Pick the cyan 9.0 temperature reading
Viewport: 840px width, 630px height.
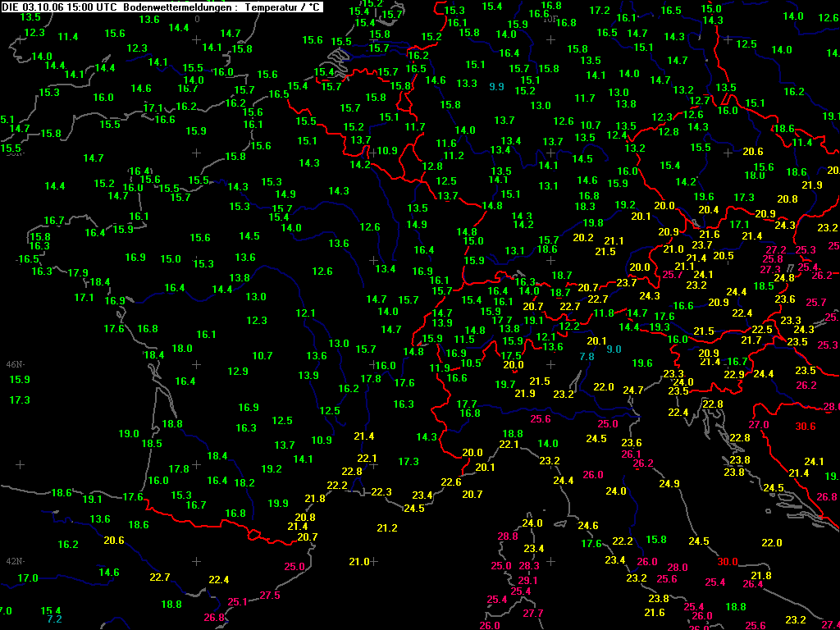coord(614,349)
